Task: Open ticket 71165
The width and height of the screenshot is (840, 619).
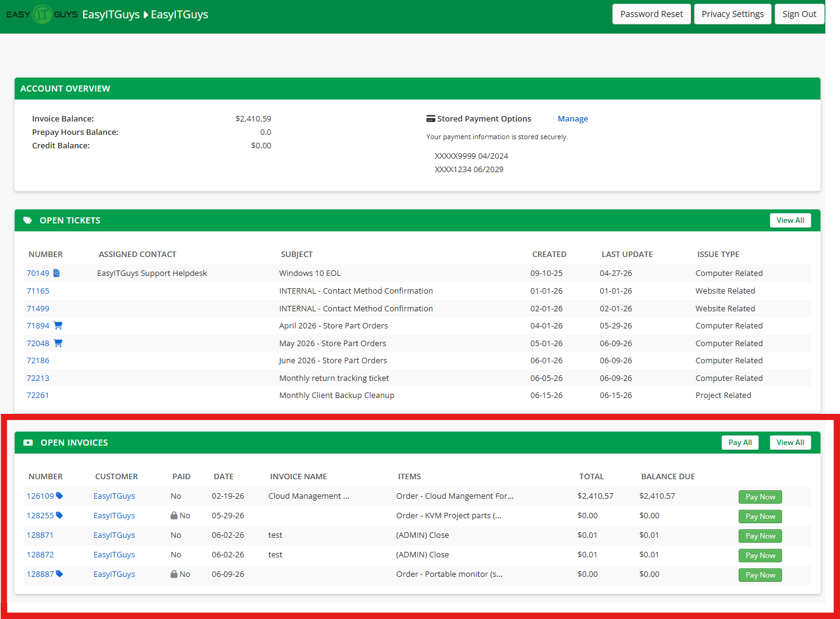Action: [x=38, y=291]
